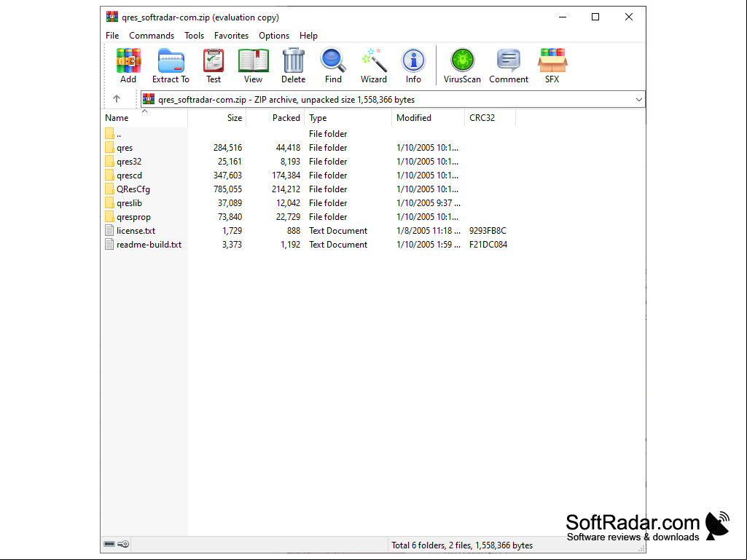
Task: Maximize the WinRAR window
Action: coord(595,17)
